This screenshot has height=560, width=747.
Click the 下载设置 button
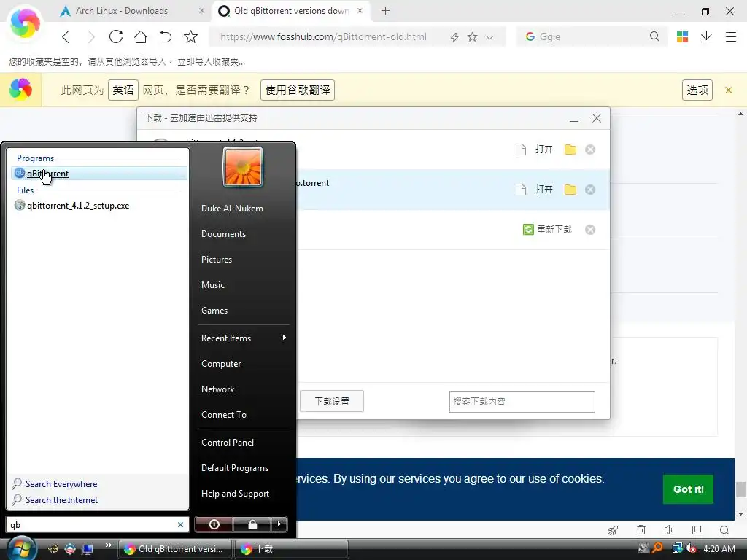pyautogui.click(x=332, y=402)
